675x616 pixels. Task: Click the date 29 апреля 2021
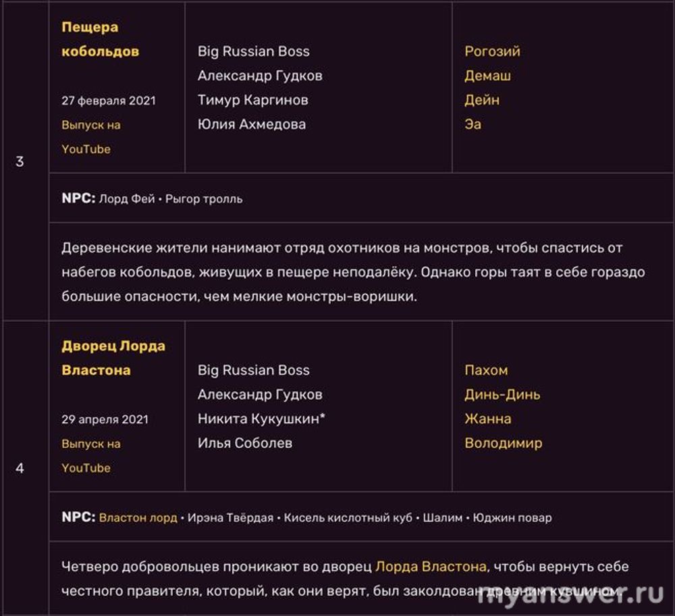point(105,419)
